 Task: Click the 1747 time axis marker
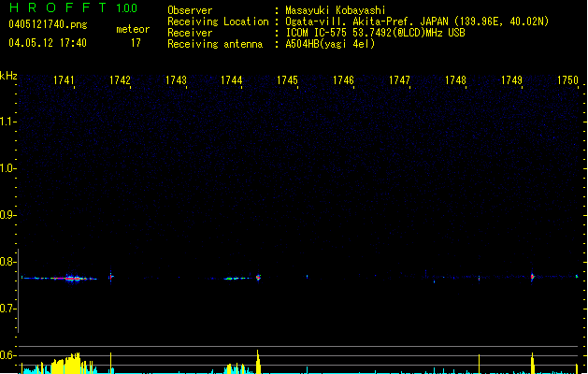(x=399, y=80)
